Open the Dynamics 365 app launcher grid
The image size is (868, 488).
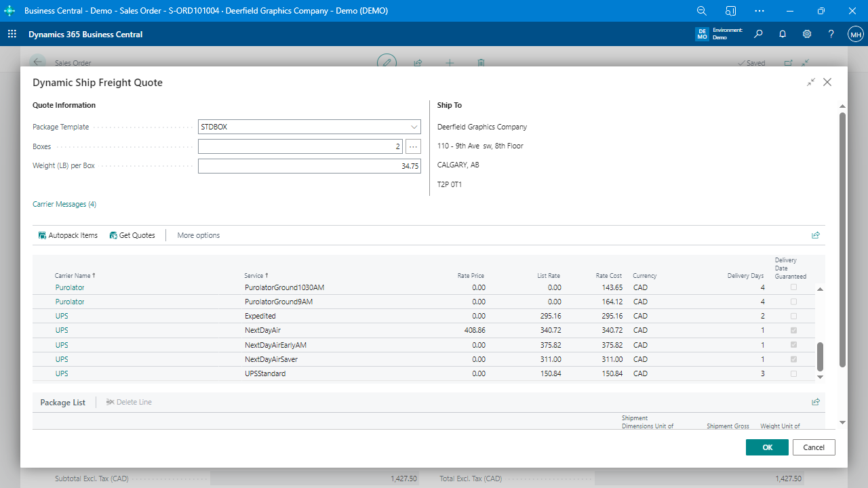click(12, 34)
